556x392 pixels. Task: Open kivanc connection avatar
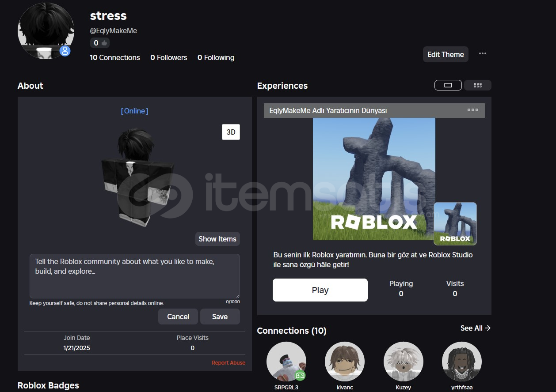[345, 362]
